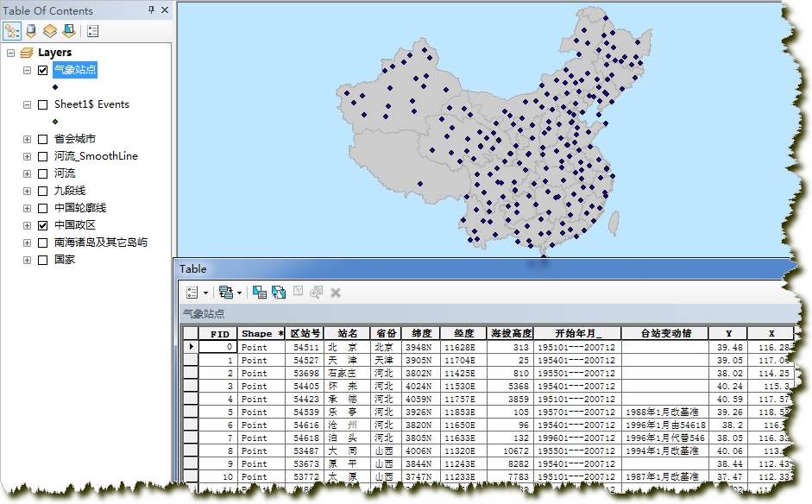Uncheck the 气象站点 layer checkbox

(x=42, y=70)
